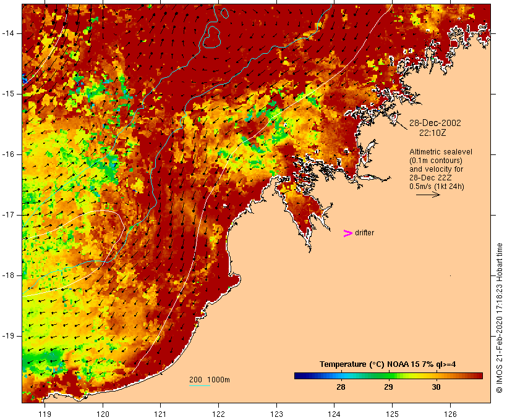The image size is (507, 420).
Task: Click colorbar tick label '30'
Action: [x=436, y=387]
